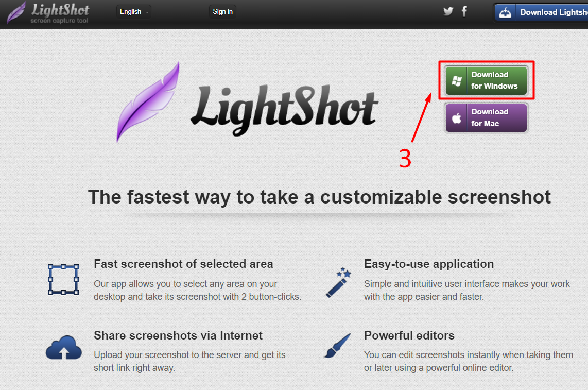This screenshot has height=390, width=588.
Task: Expand the English language dropdown
Action: pyautogui.click(x=134, y=12)
